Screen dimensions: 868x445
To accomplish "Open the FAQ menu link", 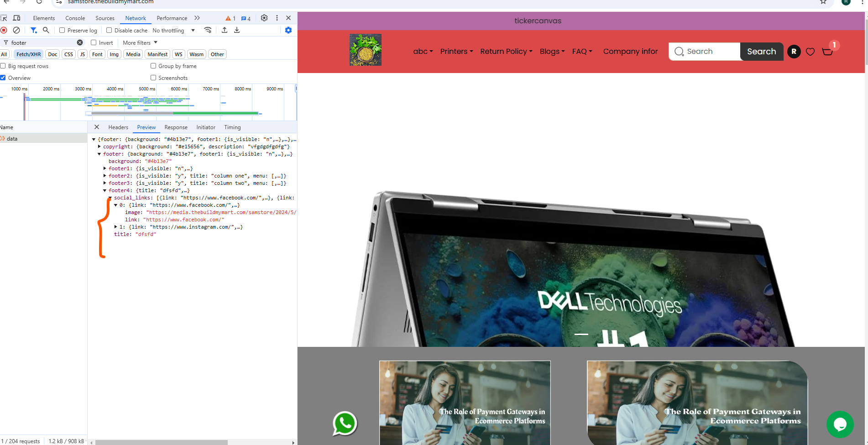I will pos(582,52).
